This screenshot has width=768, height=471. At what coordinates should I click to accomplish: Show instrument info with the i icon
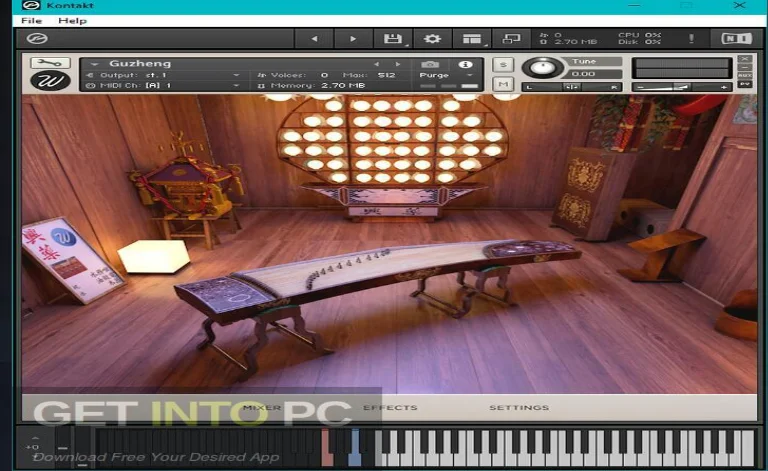point(465,64)
